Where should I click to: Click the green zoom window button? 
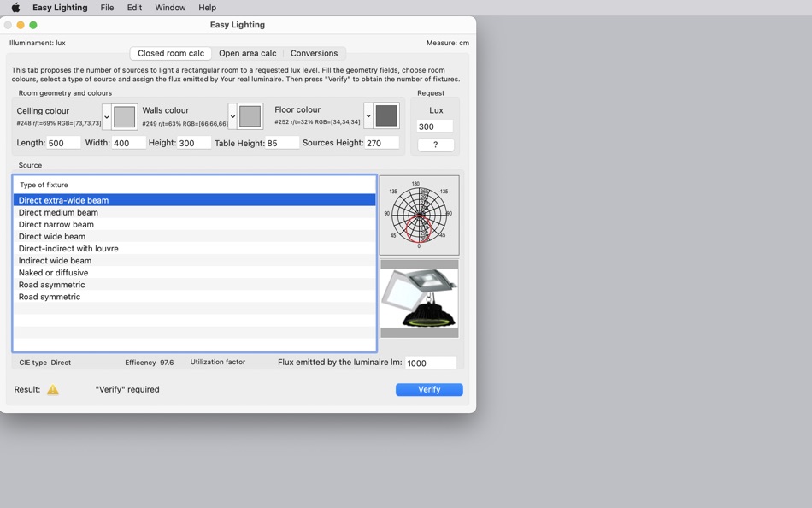click(x=33, y=25)
